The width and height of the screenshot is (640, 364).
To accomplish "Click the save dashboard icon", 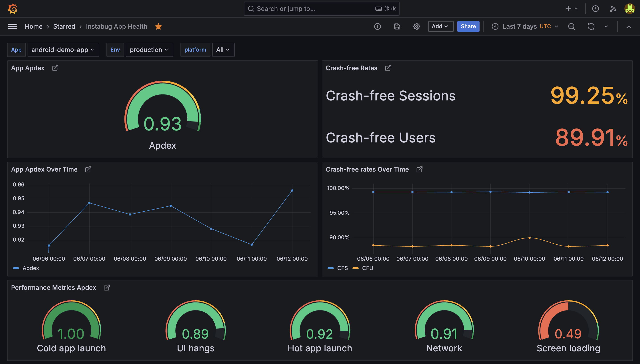I will pos(397,26).
